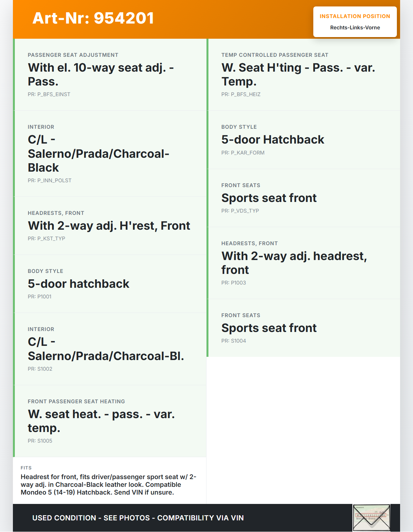Click the Fits description text

[108, 485]
